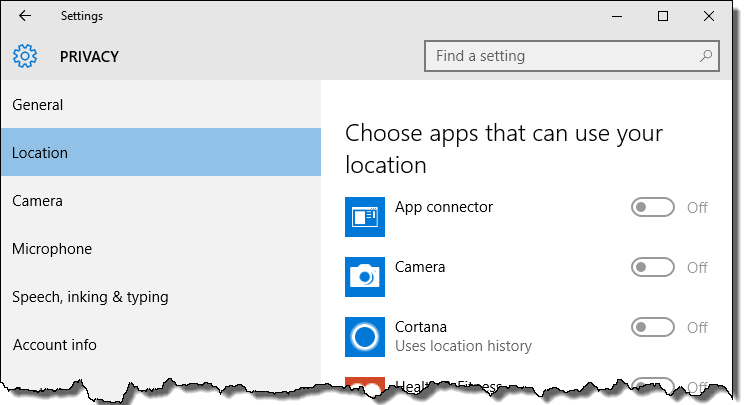748x405 pixels.
Task: Open the Account info section
Action: pyautogui.click(x=161, y=344)
